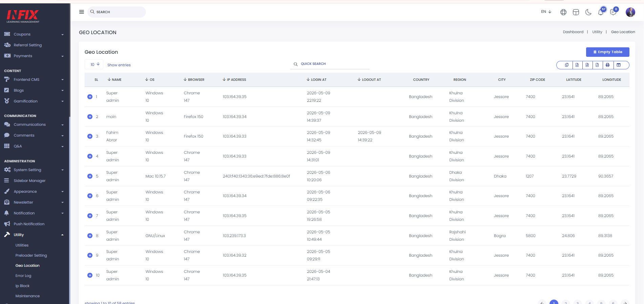Click the INFIX logo

pos(23,16)
